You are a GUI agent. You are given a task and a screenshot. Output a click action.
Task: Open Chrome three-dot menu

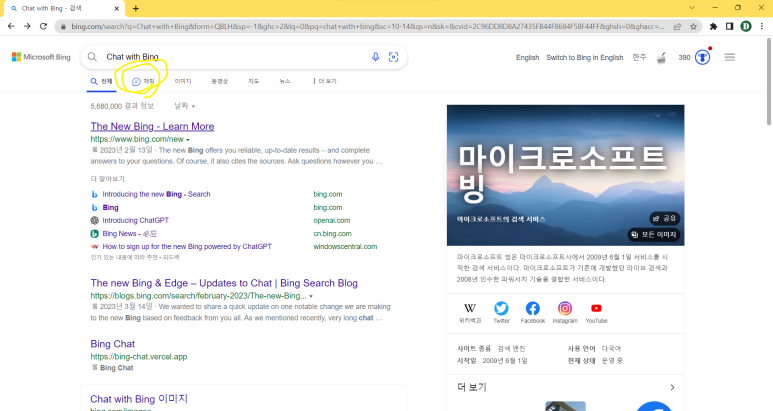coord(762,27)
